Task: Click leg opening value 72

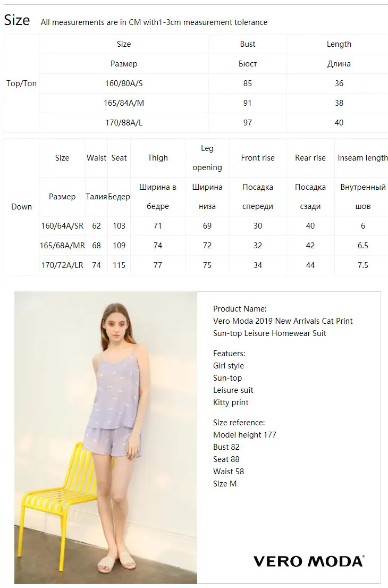Action: click(x=207, y=245)
